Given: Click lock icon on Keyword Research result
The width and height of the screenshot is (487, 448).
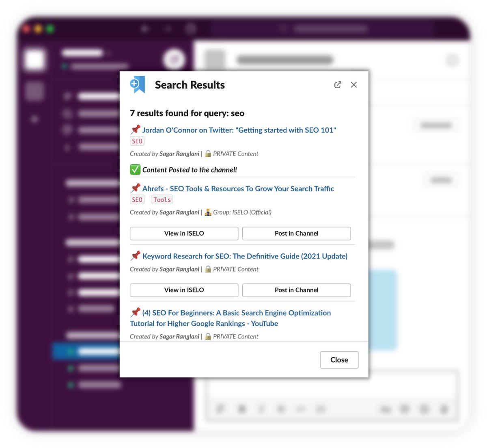Looking at the screenshot, I should coord(208,269).
